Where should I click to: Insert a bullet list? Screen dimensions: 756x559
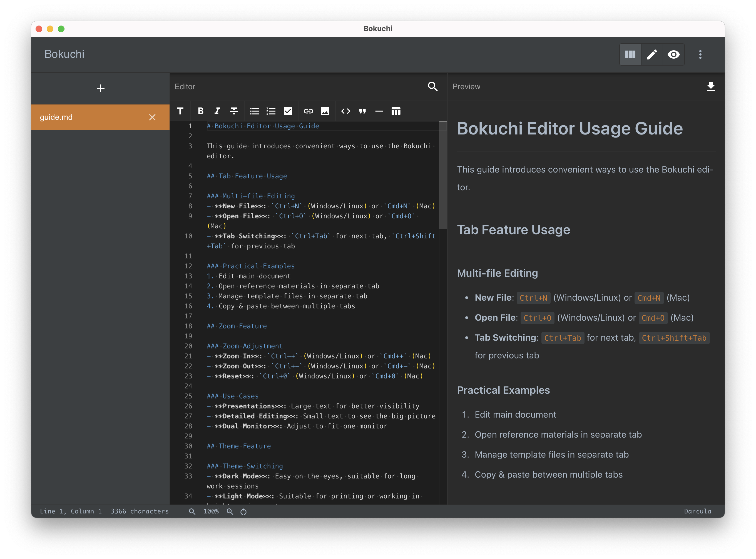pos(254,111)
